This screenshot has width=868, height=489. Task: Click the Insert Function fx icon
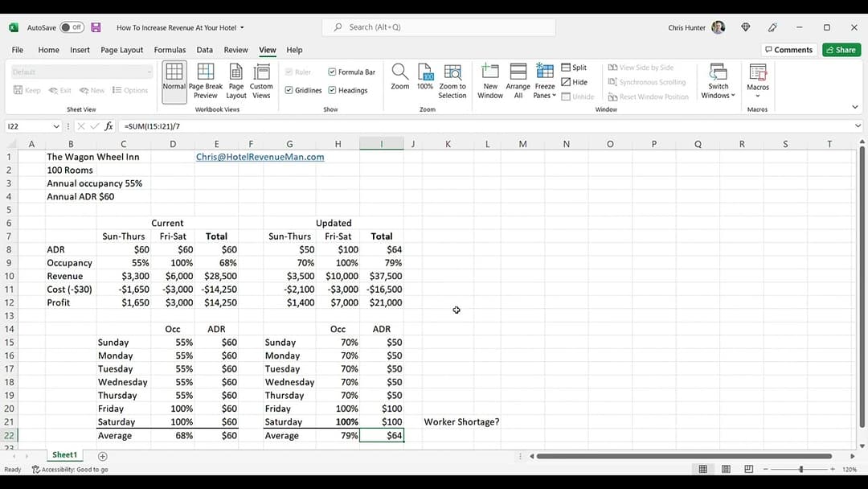pyautogui.click(x=109, y=126)
